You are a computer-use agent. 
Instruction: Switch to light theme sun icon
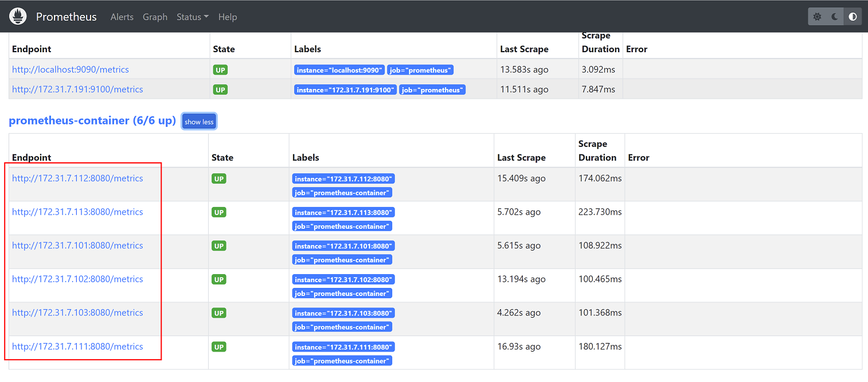pyautogui.click(x=818, y=17)
